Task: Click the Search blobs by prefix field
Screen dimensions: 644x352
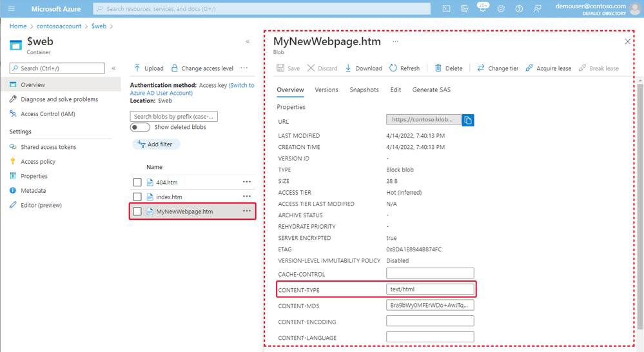Action: pos(174,117)
